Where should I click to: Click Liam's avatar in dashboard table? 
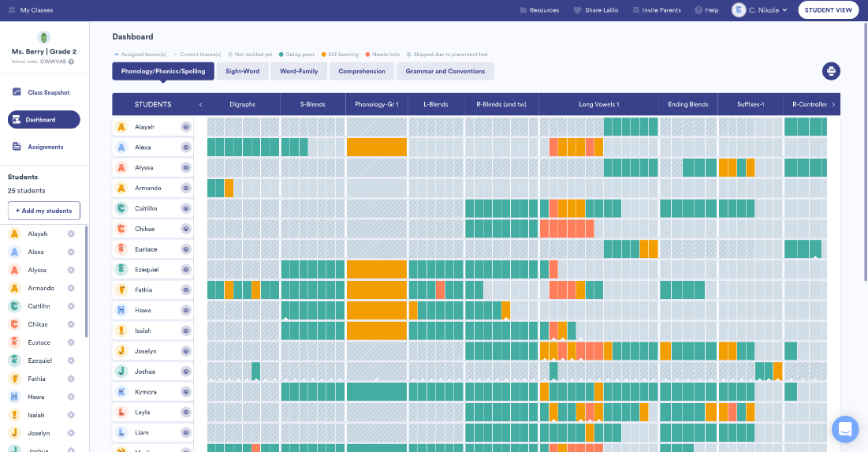click(x=121, y=432)
